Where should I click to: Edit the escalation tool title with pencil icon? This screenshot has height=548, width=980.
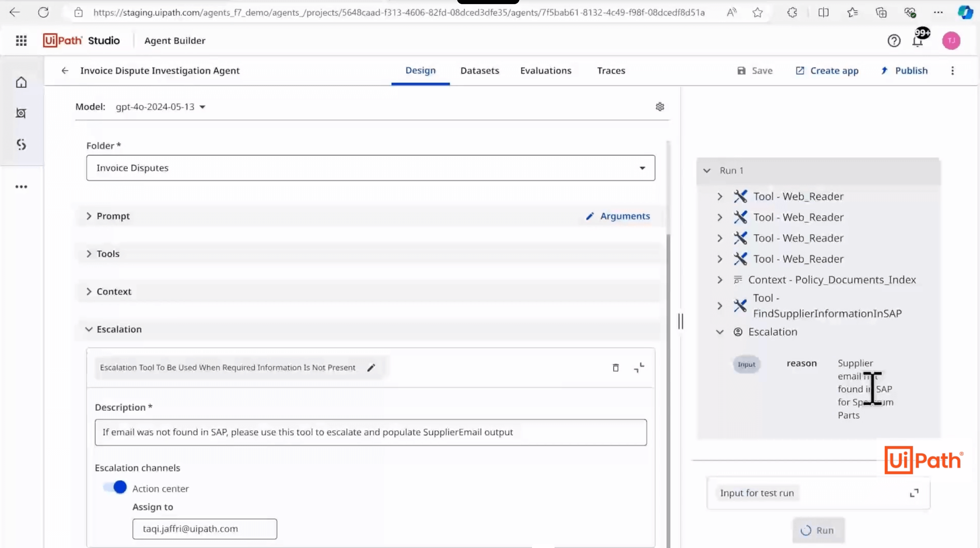pyautogui.click(x=371, y=367)
